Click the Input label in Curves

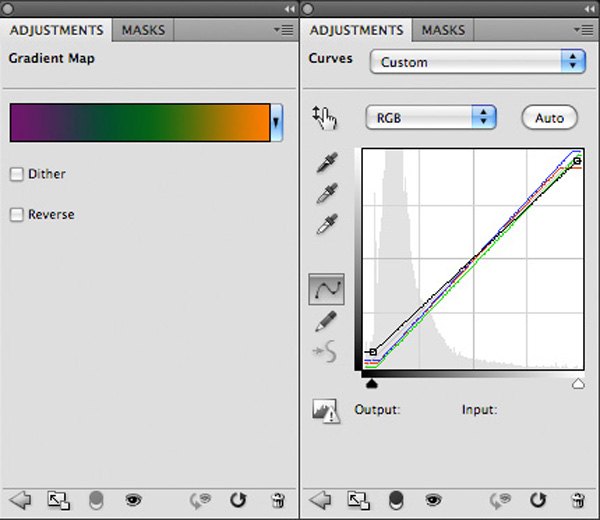pyautogui.click(x=479, y=410)
